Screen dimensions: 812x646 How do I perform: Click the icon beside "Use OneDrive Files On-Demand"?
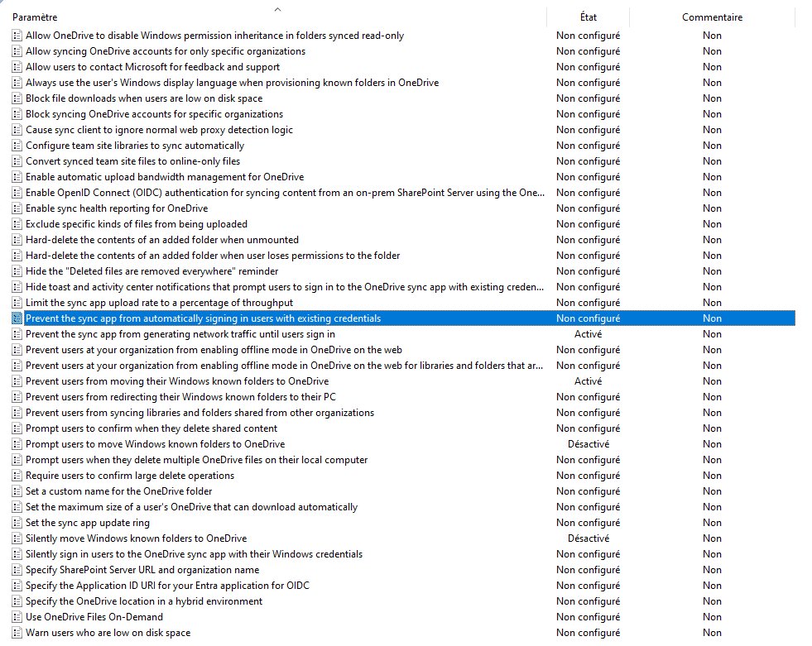(x=17, y=617)
